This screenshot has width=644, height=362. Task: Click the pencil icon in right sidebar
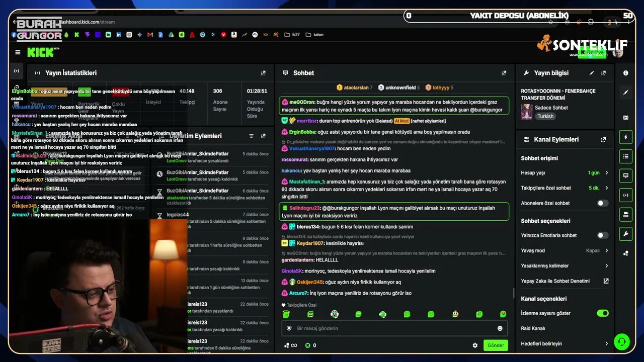coord(626,93)
